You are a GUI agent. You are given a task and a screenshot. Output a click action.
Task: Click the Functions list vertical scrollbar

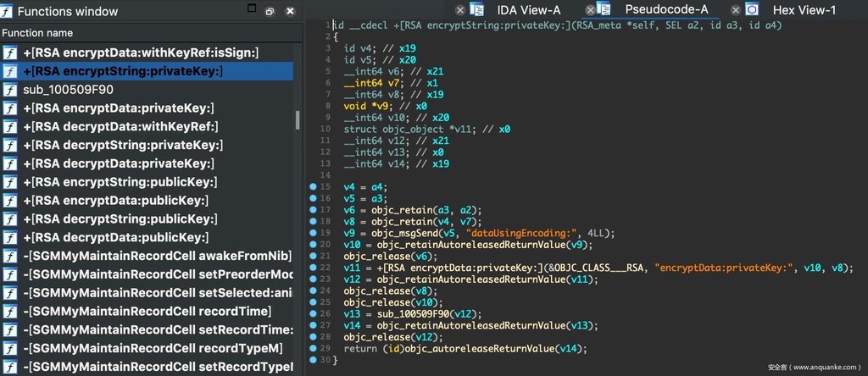(298, 119)
